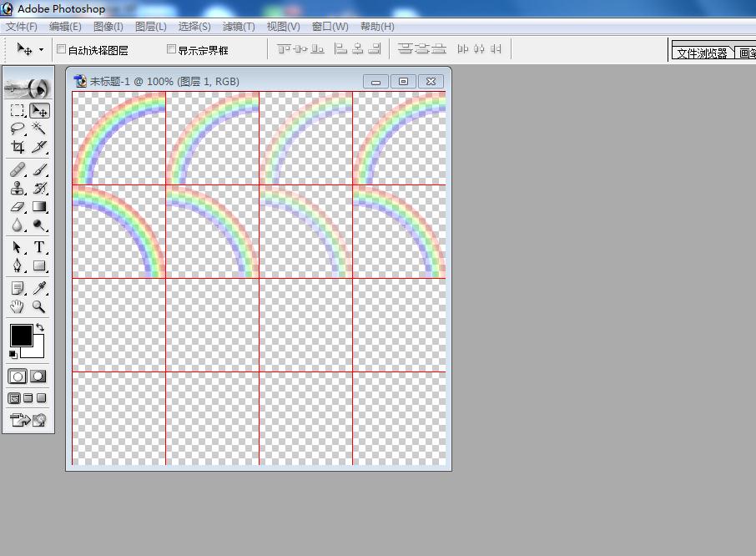Image resolution: width=756 pixels, height=556 pixels.
Task: Choose the Eyedropper tool
Action: click(x=39, y=288)
